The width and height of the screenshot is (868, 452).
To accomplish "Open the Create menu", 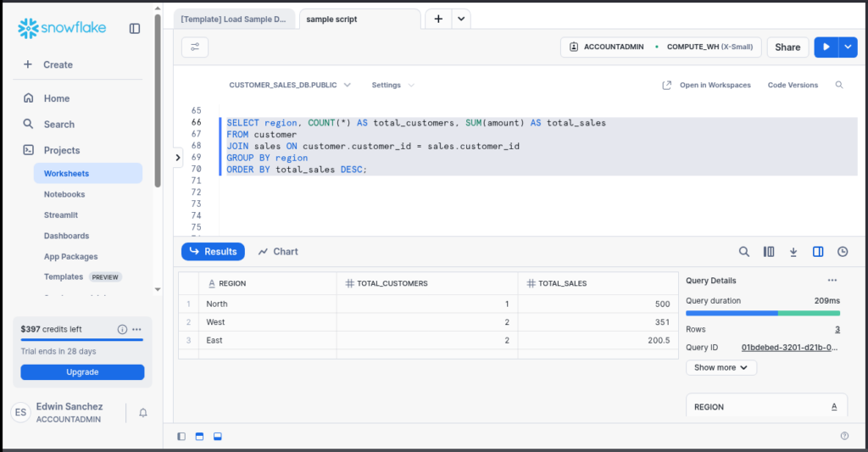I will [48, 64].
